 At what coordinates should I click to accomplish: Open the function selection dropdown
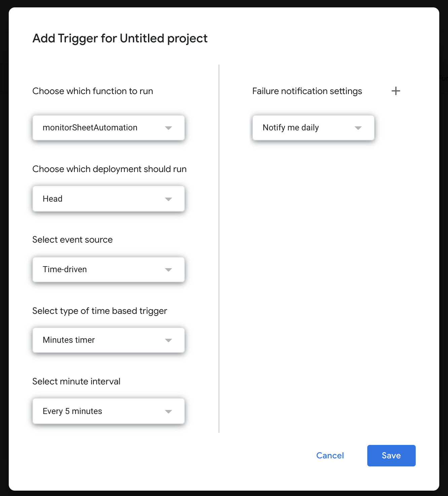click(x=109, y=128)
